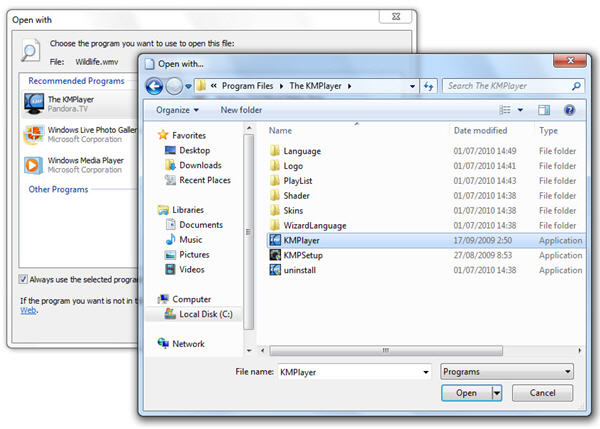
Task: Click the Open button
Action: coord(466,394)
